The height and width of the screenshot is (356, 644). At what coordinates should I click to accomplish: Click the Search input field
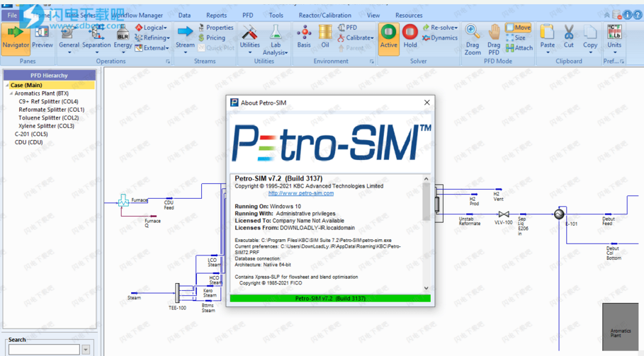coord(45,350)
